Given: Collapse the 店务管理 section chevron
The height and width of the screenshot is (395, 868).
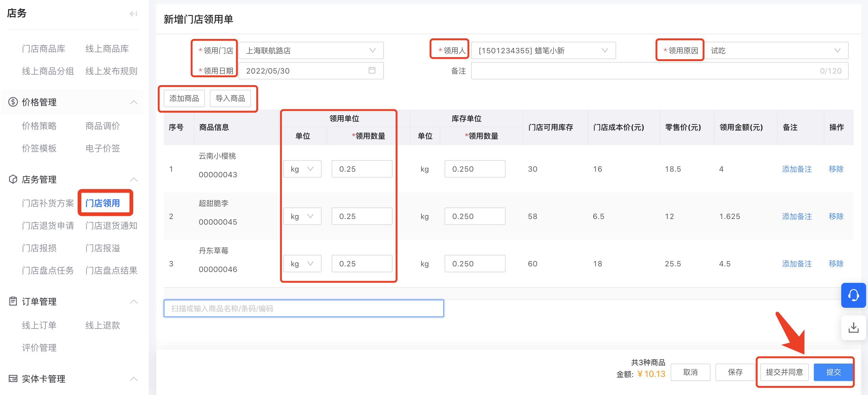Looking at the screenshot, I should click(x=134, y=179).
